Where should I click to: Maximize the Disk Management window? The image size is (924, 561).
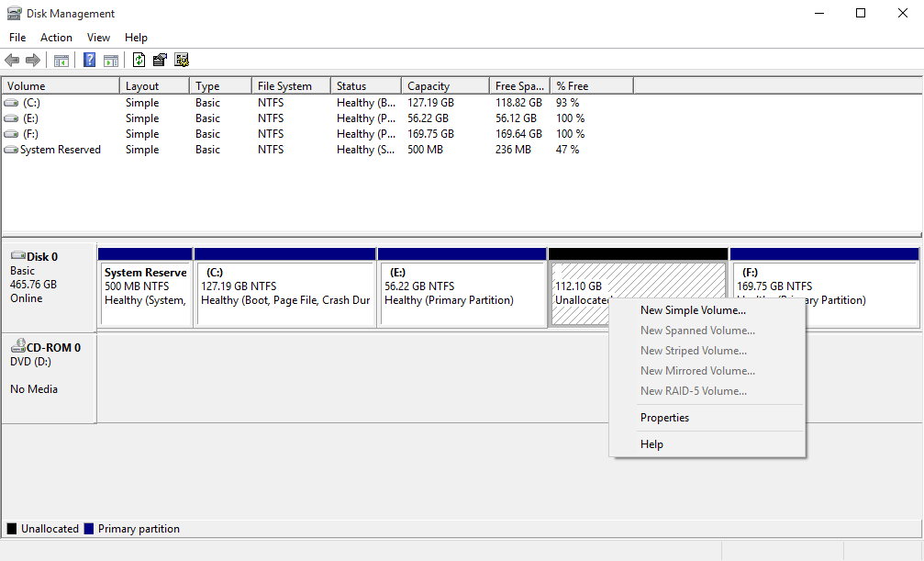tap(861, 13)
